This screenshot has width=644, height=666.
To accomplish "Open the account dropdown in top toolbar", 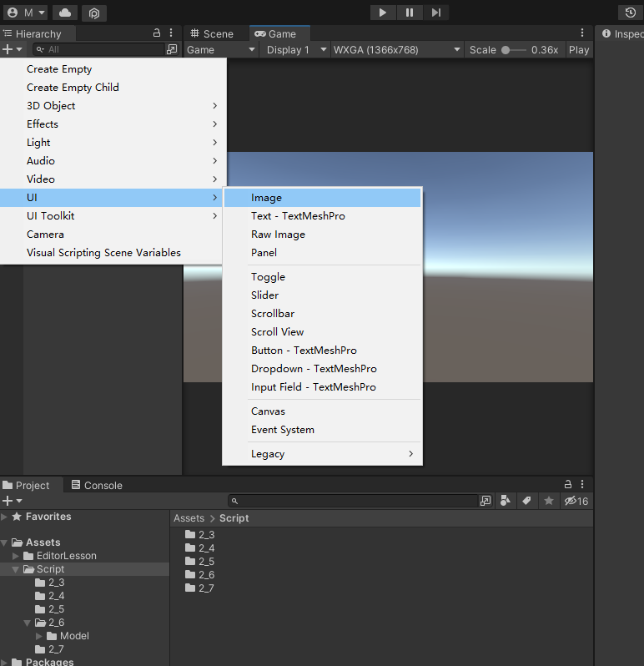I will 25,13.
